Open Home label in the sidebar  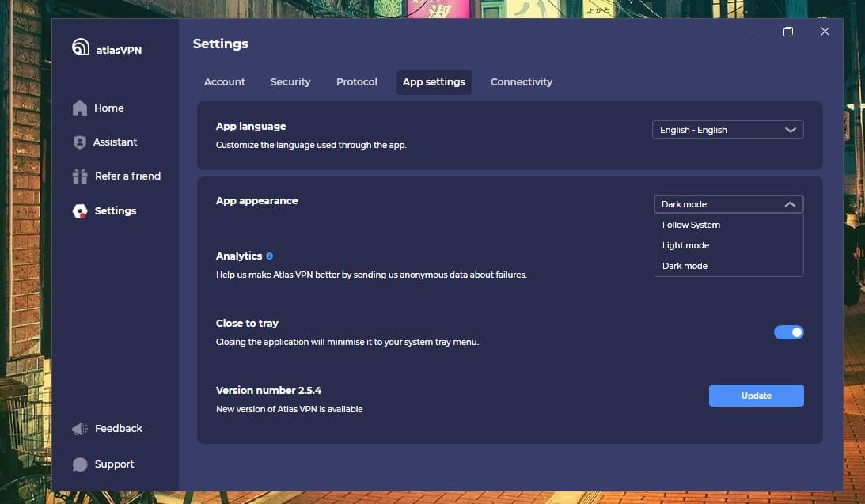point(108,108)
